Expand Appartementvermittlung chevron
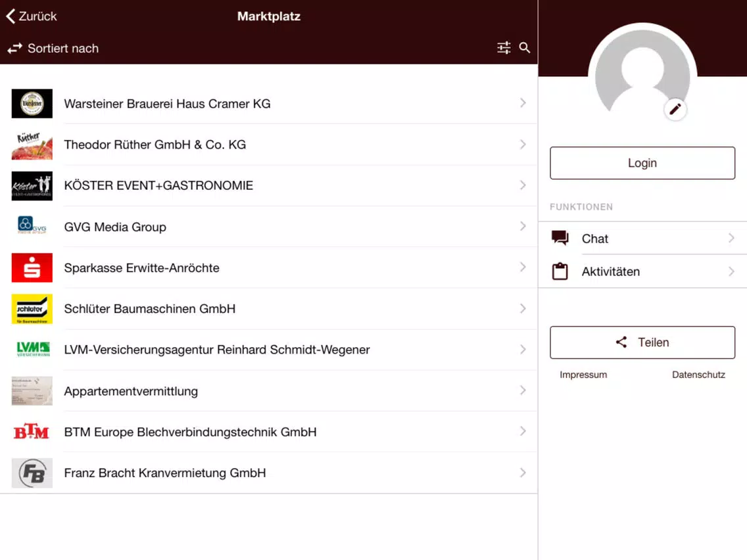The image size is (747, 560). (523, 390)
